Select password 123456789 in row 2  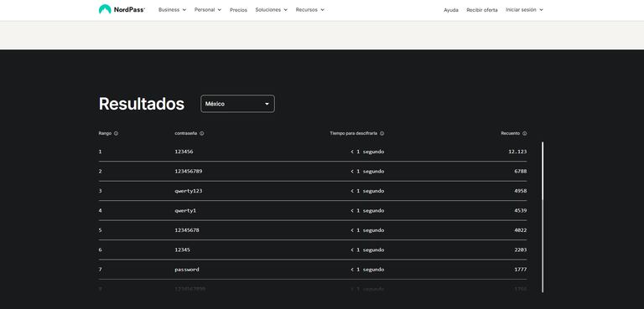click(x=188, y=171)
